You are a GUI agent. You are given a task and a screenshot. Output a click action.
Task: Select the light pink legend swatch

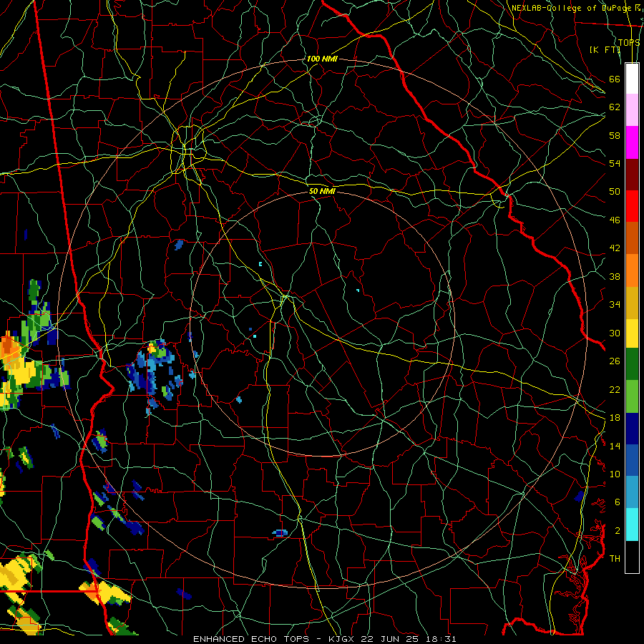[x=632, y=110]
